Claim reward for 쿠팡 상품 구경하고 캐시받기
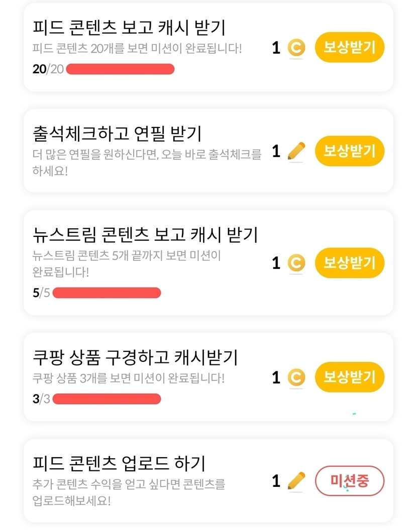 349,377
